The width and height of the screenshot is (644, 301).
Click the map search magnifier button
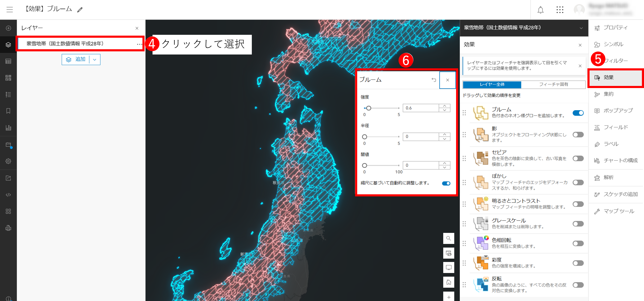point(449,238)
